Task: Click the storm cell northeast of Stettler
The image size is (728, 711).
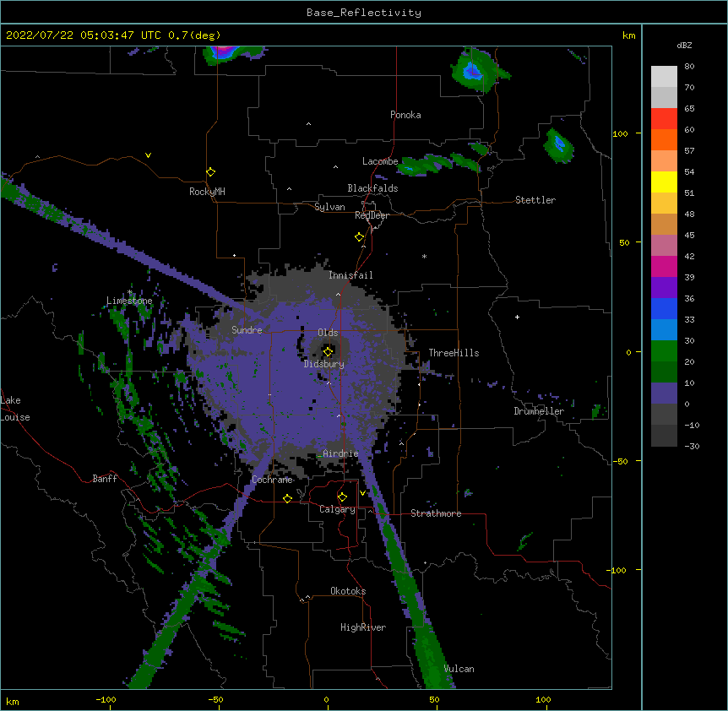Action: tap(558, 145)
